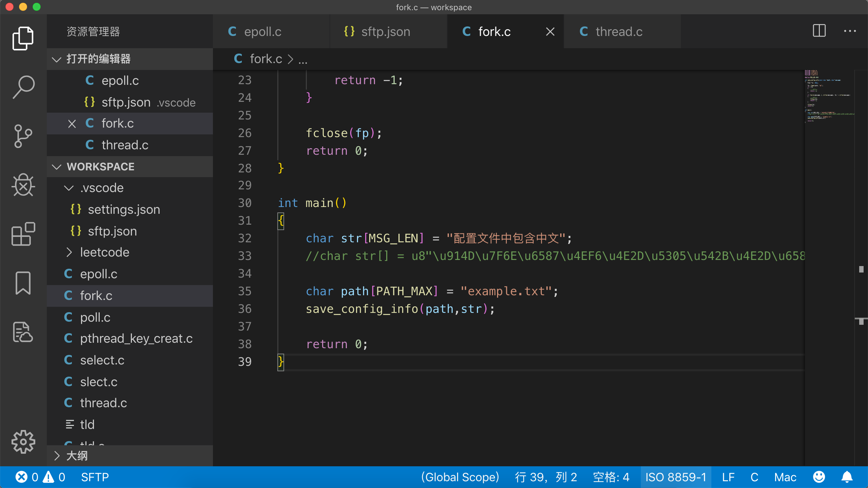This screenshot has width=868, height=488.
Task: Click the split editor right icon
Action: coord(819,31)
